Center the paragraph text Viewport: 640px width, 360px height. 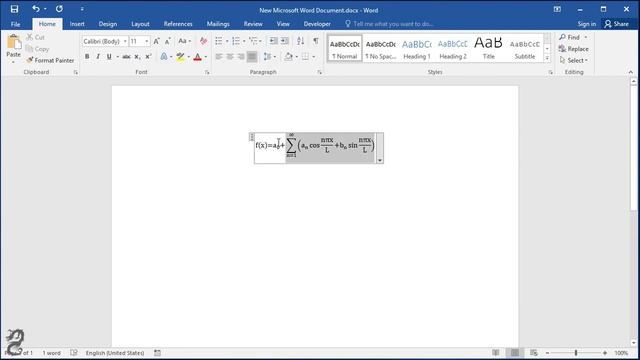tap(230, 56)
